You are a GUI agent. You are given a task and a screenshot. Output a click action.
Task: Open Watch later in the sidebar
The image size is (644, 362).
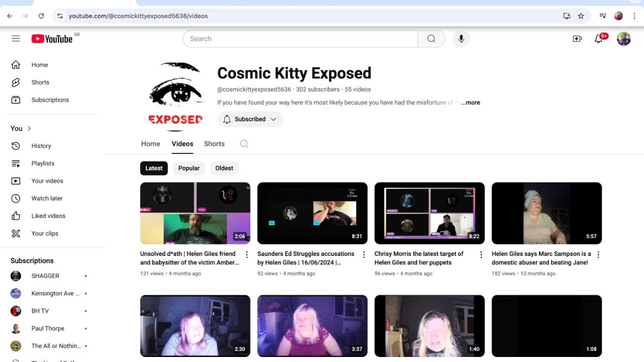click(x=47, y=199)
